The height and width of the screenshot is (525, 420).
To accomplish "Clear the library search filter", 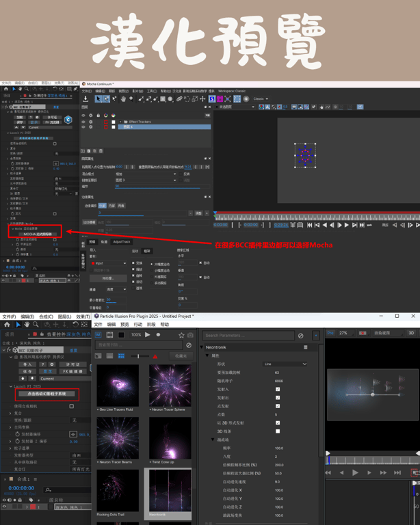I will point(189,345).
